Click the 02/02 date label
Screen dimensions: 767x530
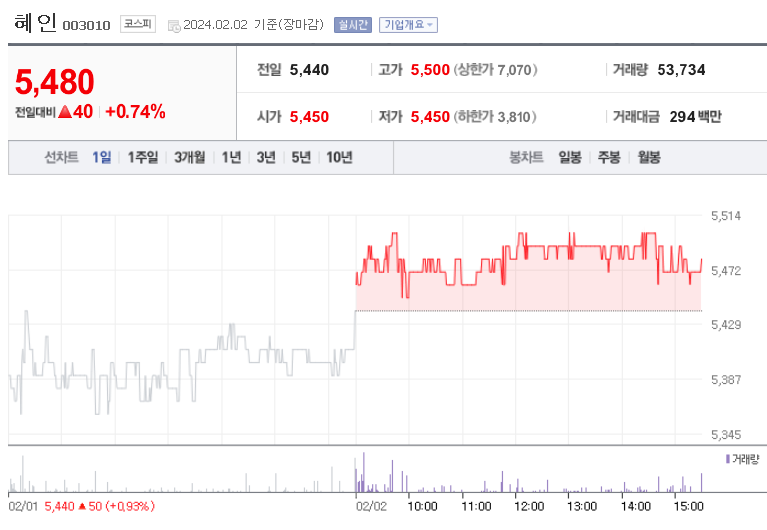[371, 506]
